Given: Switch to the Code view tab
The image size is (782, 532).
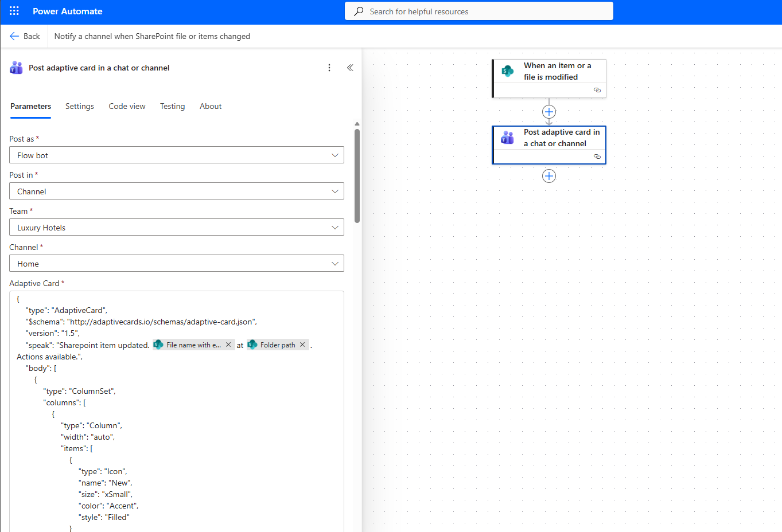Looking at the screenshot, I should coord(127,106).
